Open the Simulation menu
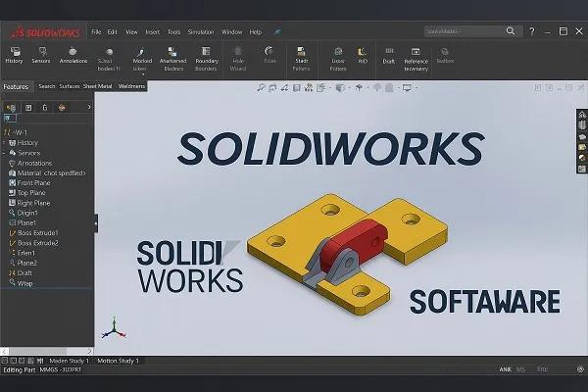This screenshot has height=392, width=588. pos(201,32)
